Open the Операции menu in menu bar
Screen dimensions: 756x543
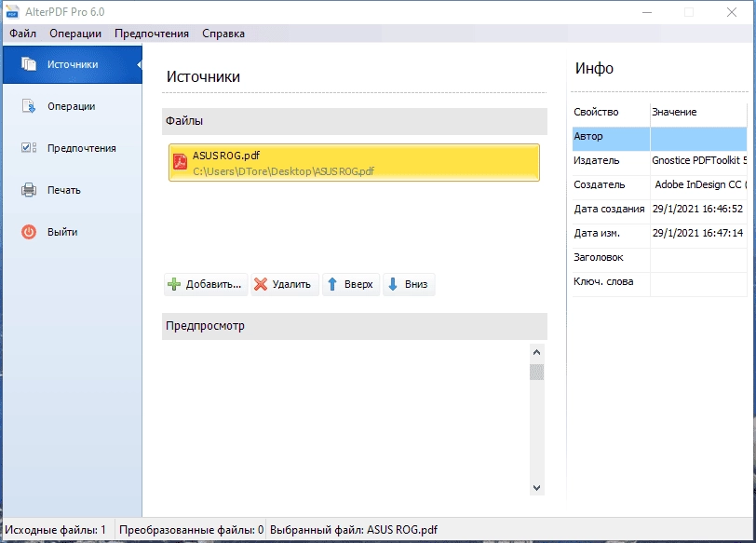tap(75, 34)
